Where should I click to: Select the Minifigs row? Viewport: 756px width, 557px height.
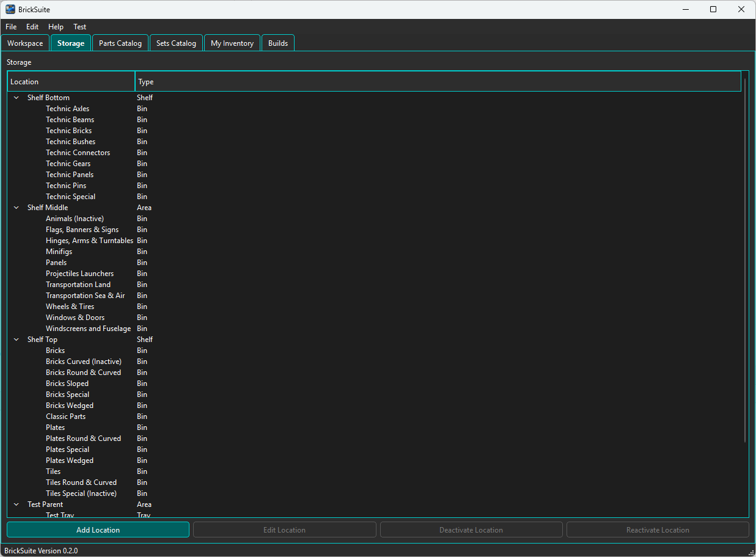pyautogui.click(x=375, y=252)
